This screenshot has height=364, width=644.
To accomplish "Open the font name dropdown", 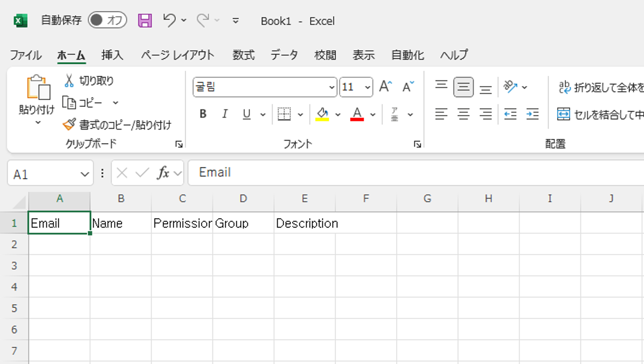I will click(x=331, y=87).
